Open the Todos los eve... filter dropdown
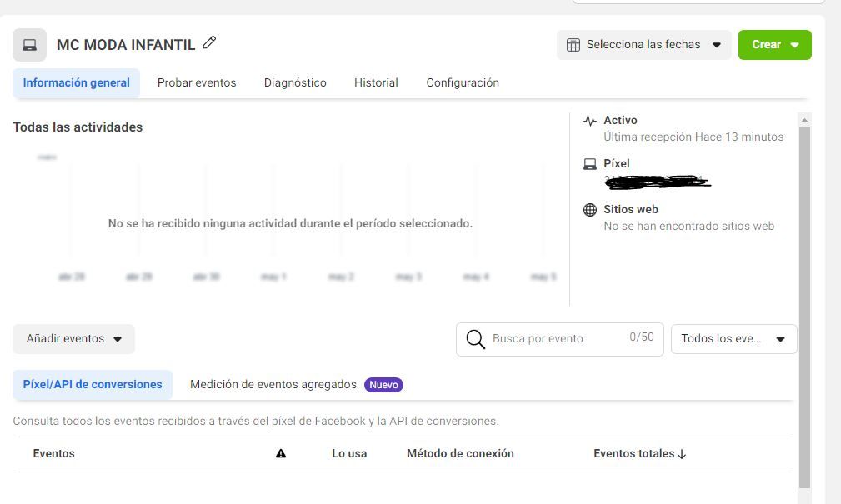The image size is (841, 504). tap(733, 339)
